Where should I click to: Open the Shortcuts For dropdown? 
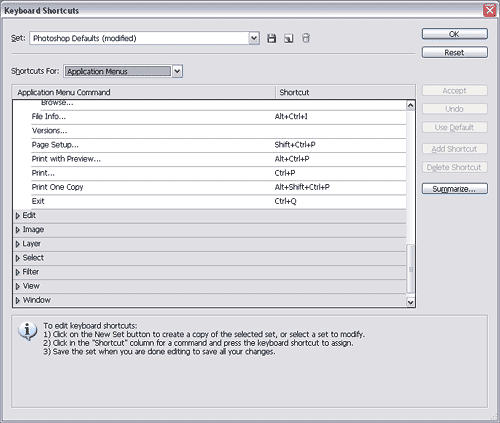tap(177, 71)
